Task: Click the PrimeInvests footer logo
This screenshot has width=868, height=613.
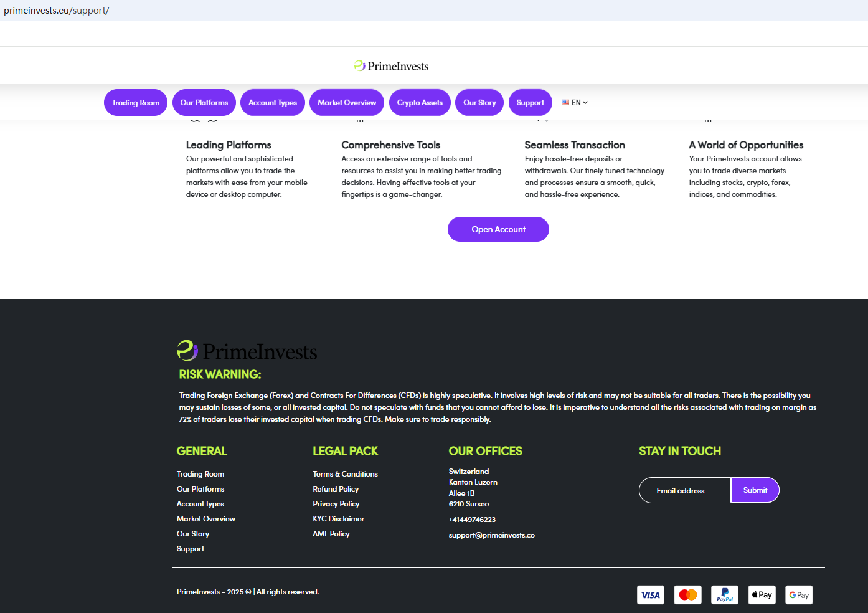Action: click(247, 351)
